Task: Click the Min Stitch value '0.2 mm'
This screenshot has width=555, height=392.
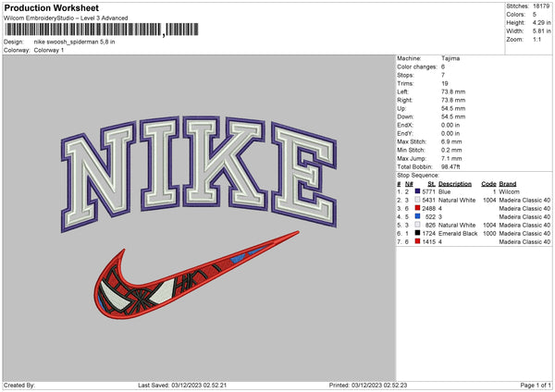Action: [x=451, y=150]
